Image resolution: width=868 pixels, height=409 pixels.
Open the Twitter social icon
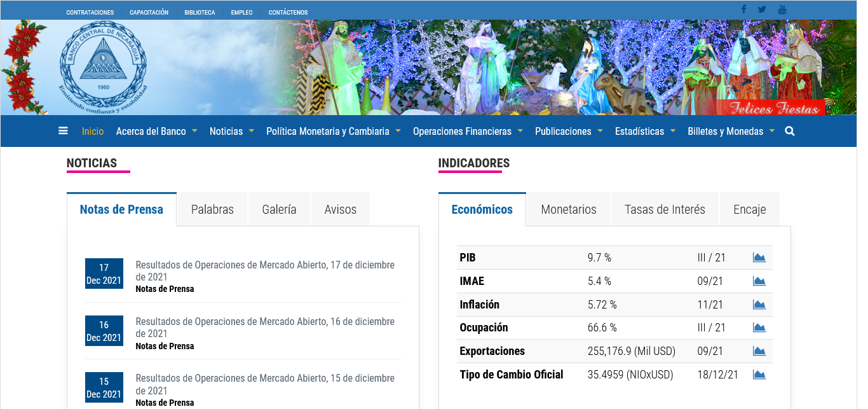[762, 10]
